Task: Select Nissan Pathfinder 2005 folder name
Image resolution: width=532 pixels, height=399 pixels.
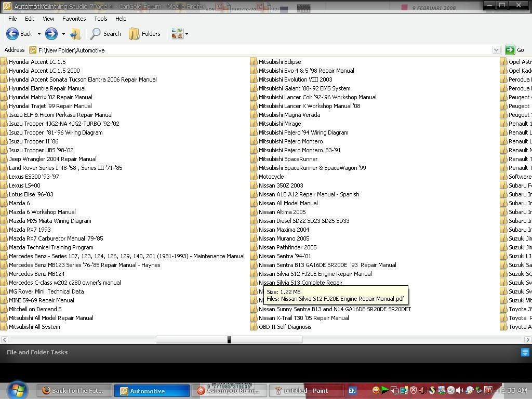Action: (288, 247)
